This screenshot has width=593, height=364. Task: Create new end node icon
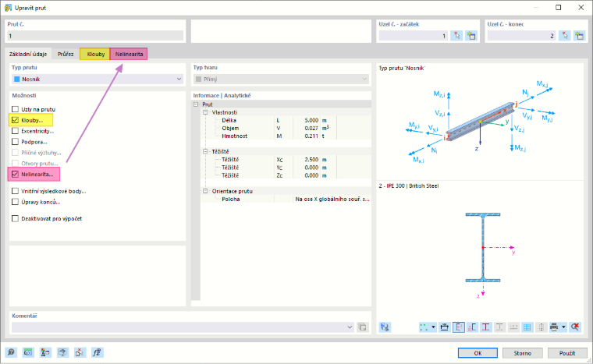tap(580, 36)
